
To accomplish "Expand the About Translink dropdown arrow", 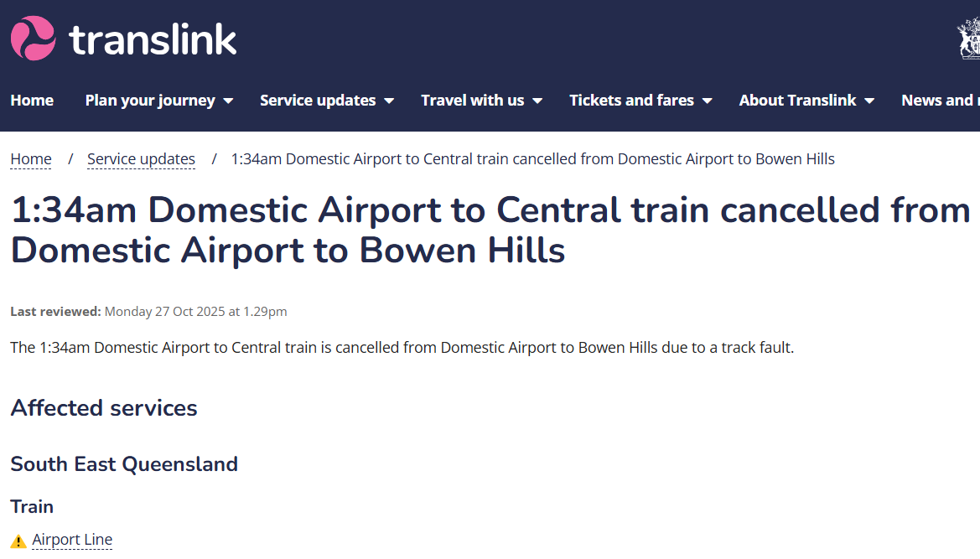I will (869, 101).
